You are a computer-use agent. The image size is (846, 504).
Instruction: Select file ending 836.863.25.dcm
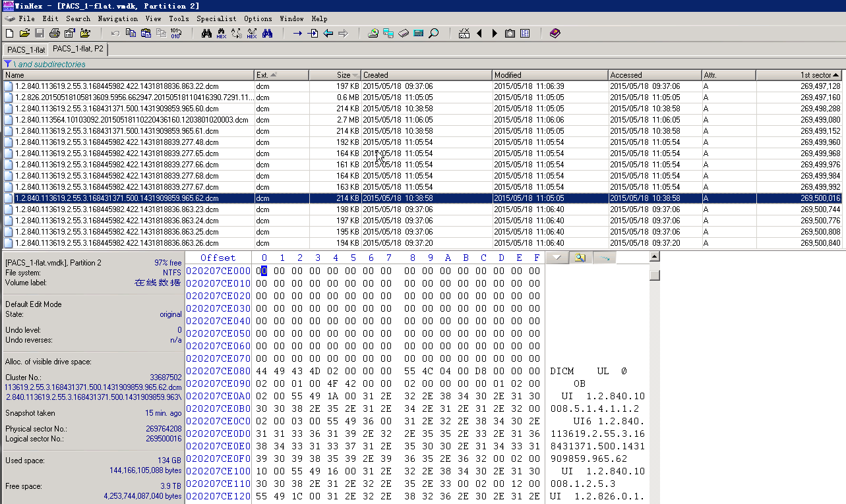(422, 232)
